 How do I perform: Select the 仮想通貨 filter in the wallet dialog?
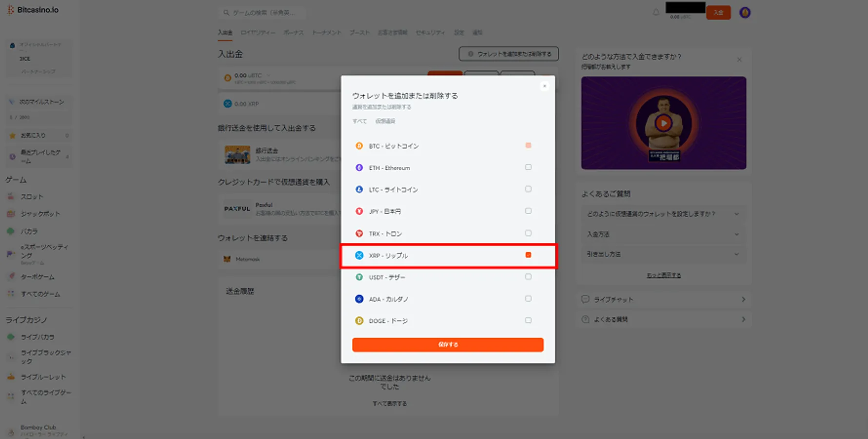[385, 121]
